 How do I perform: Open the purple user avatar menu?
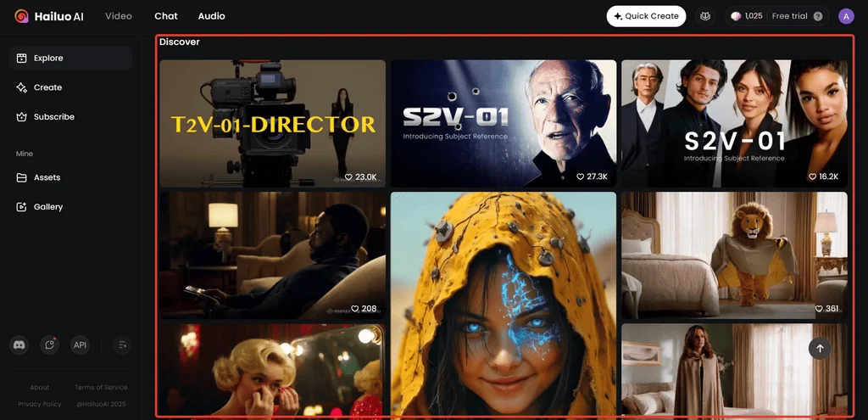point(846,16)
